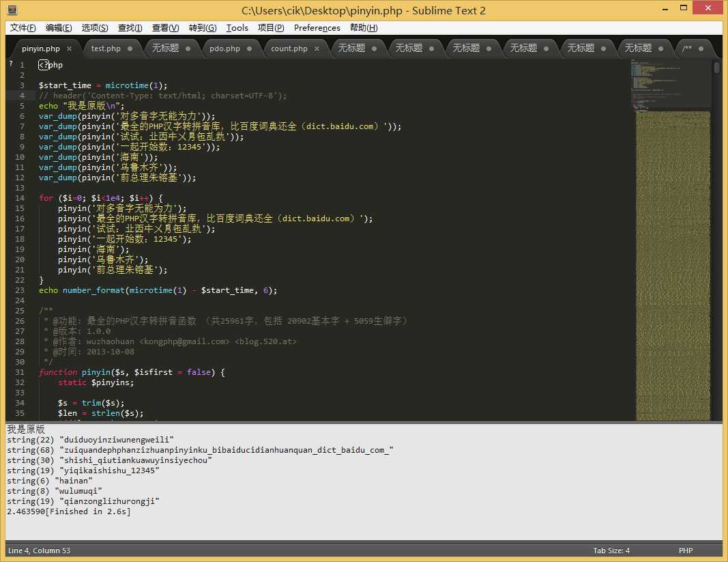Switch to the count.php tab
This screenshot has height=562, width=728.
289,49
